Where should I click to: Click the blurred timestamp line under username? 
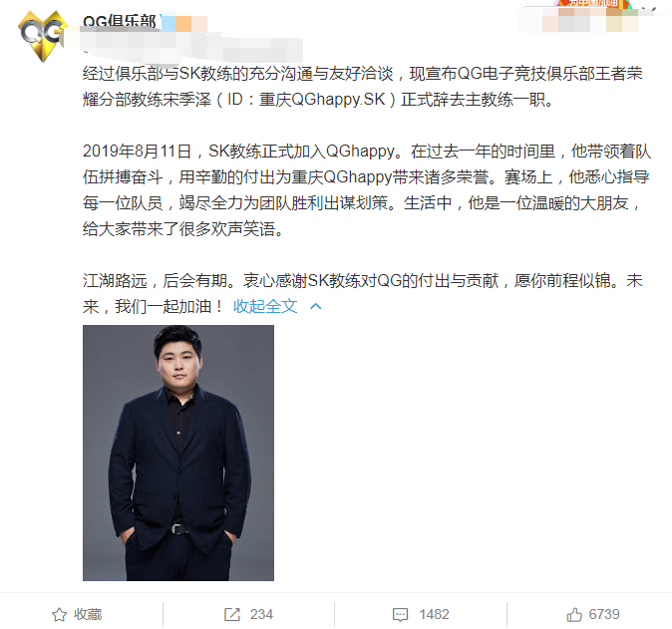pos(192,46)
